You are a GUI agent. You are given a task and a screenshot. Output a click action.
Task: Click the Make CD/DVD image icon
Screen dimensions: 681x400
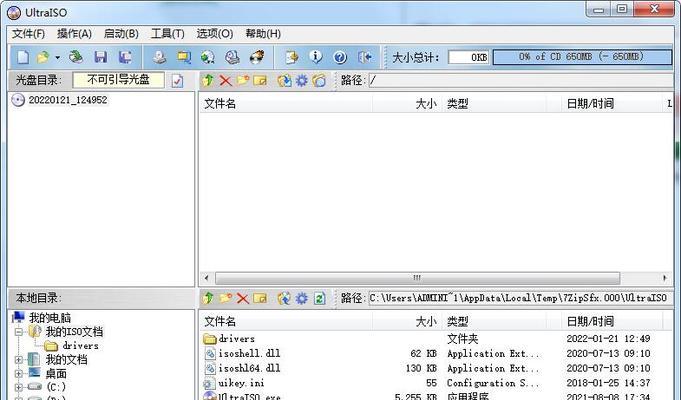[x=159, y=57]
